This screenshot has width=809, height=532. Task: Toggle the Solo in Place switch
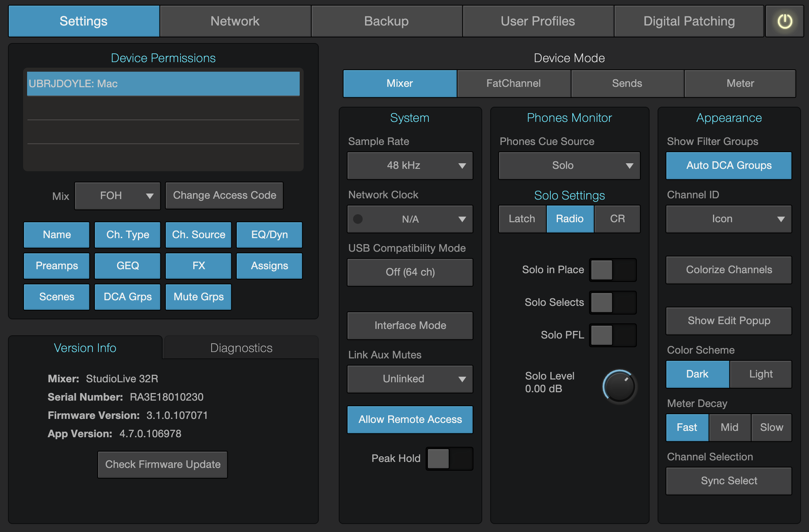pyautogui.click(x=613, y=270)
